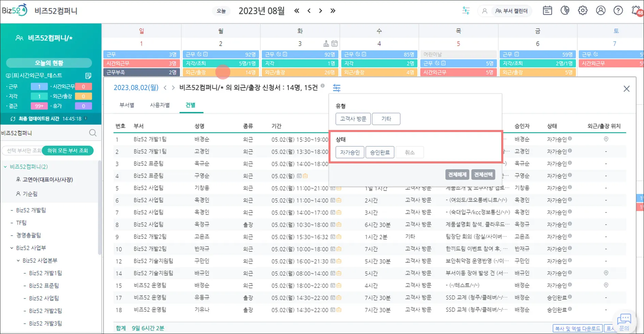This screenshot has width=644, height=334.
Task: Refresh using the 최종 업데이트된 시간 icon
Action: pos(13,119)
